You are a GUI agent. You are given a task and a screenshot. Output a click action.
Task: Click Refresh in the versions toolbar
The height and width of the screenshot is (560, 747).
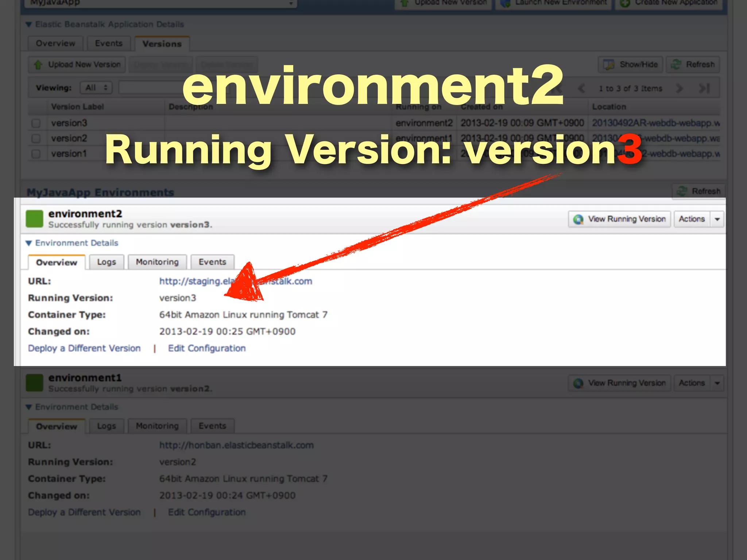[693, 65]
